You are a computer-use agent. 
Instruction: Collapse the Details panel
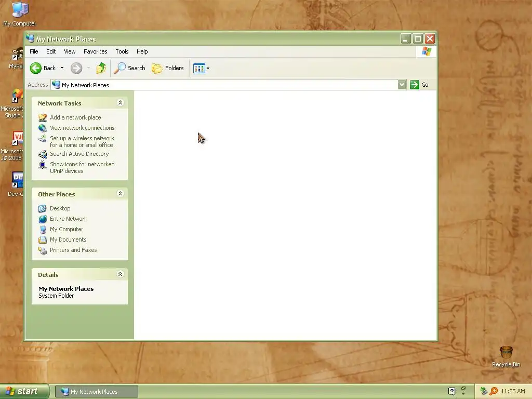[x=120, y=274]
